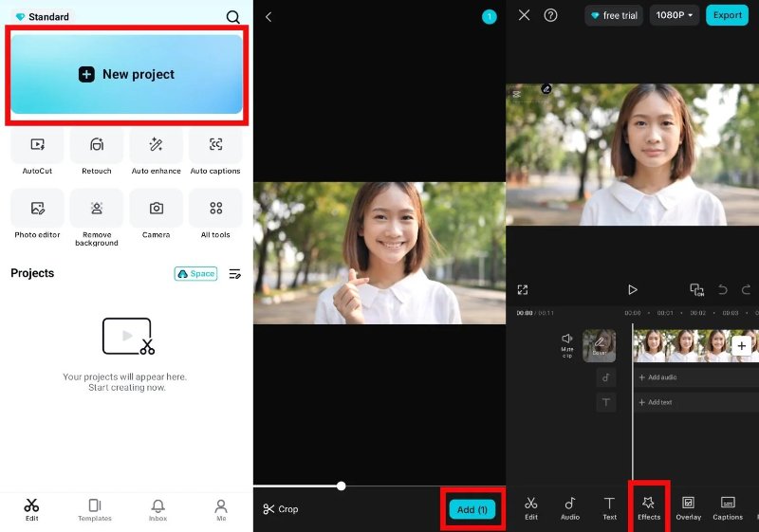Expand preview to fullscreen

tap(522, 290)
